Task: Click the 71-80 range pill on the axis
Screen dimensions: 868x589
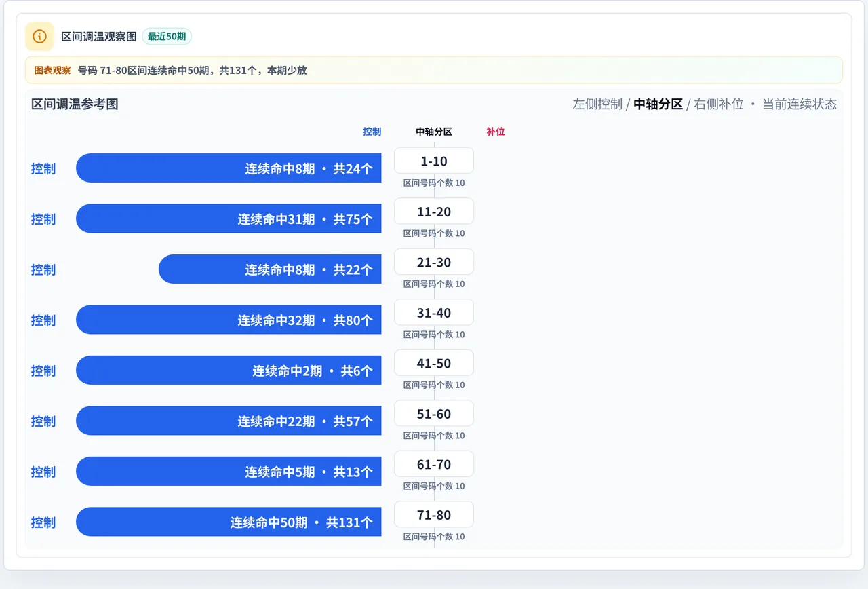Action: tap(434, 515)
